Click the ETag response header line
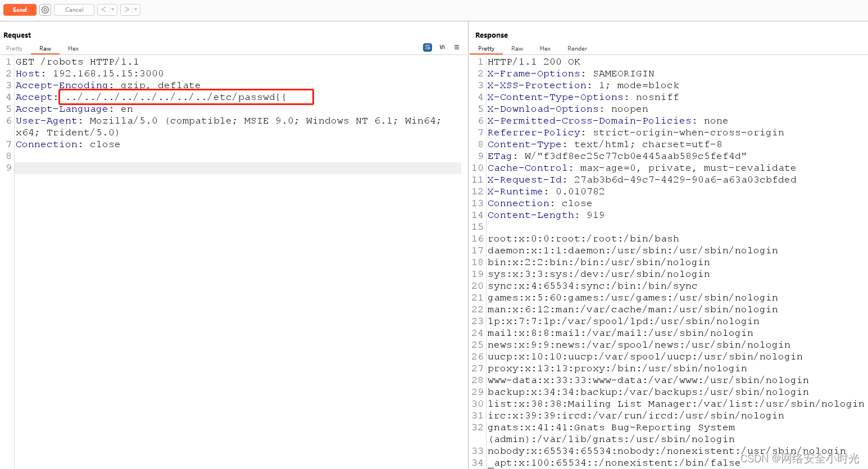The image size is (868, 469). (617, 156)
